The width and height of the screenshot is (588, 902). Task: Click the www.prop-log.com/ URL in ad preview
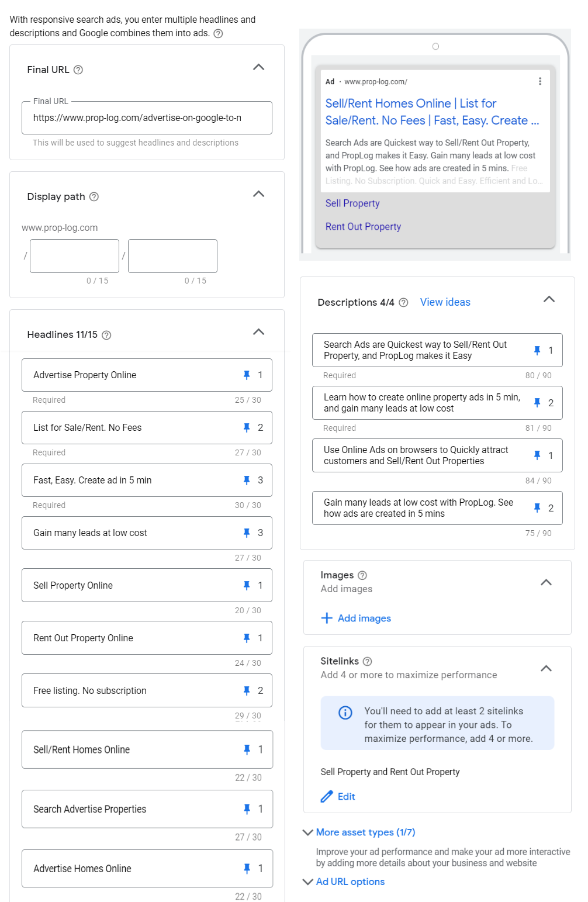coord(376,82)
